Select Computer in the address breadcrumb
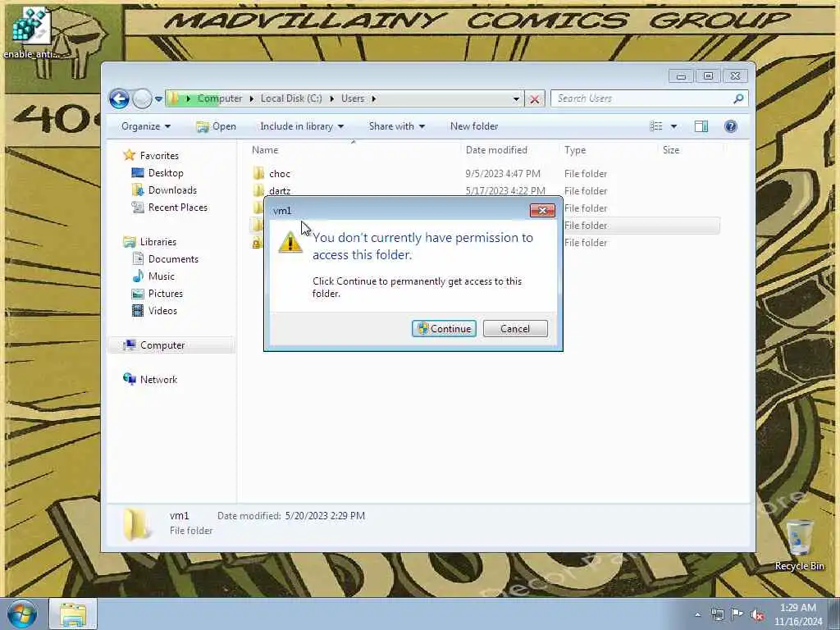This screenshot has height=630, width=840. pyautogui.click(x=220, y=98)
